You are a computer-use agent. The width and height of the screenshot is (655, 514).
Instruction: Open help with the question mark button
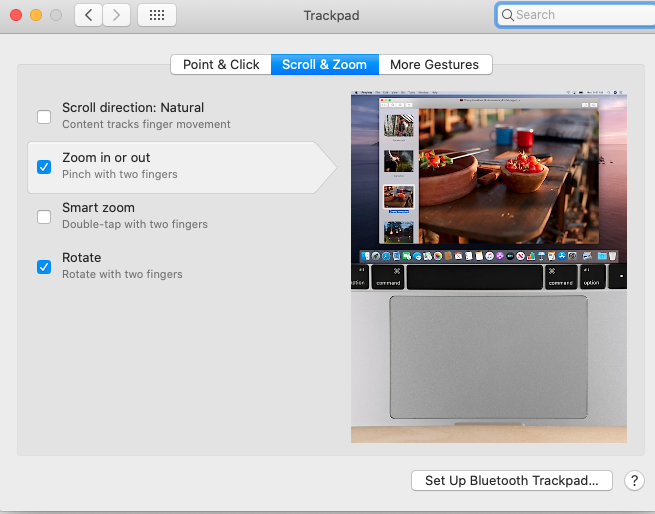634,481
